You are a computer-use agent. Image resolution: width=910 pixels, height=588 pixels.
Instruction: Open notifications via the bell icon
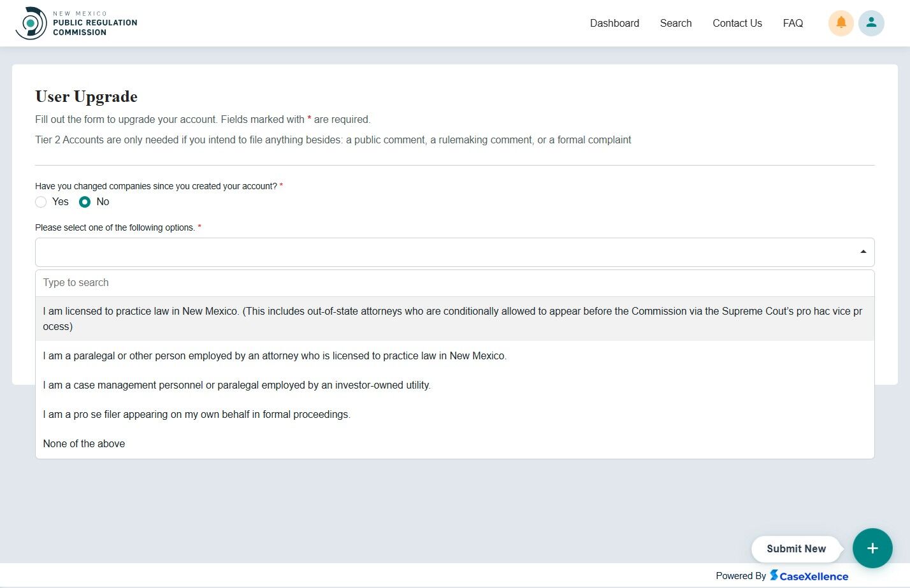coord(841,23)
